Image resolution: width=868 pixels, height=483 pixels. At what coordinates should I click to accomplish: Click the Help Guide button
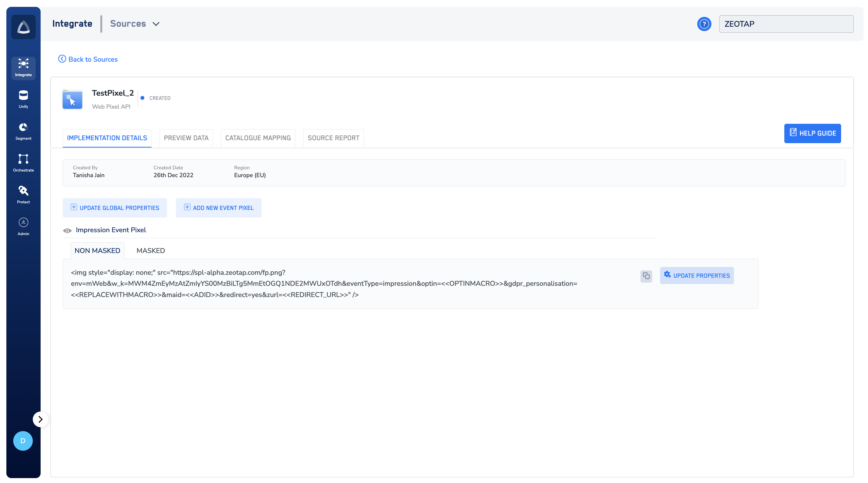coord(812,133)
